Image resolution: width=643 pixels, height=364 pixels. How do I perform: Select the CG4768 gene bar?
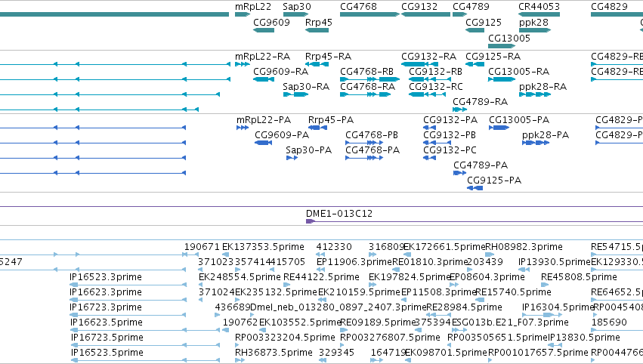[x=370, y=14]
